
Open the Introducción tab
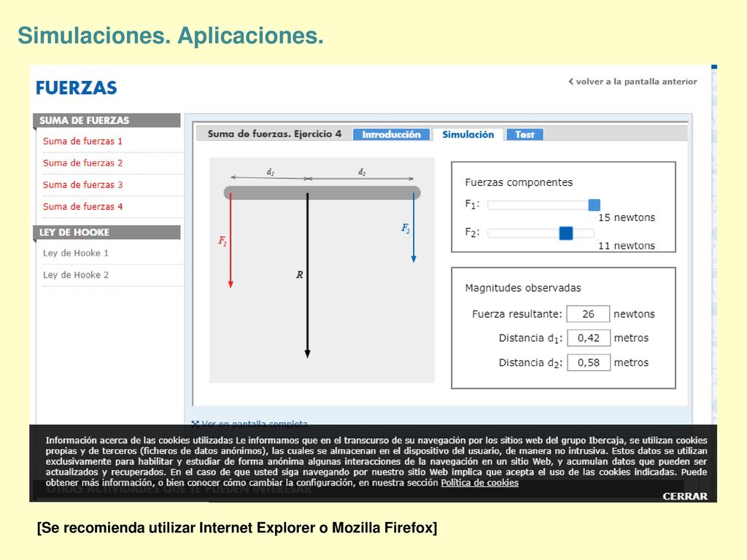[391, 134]
